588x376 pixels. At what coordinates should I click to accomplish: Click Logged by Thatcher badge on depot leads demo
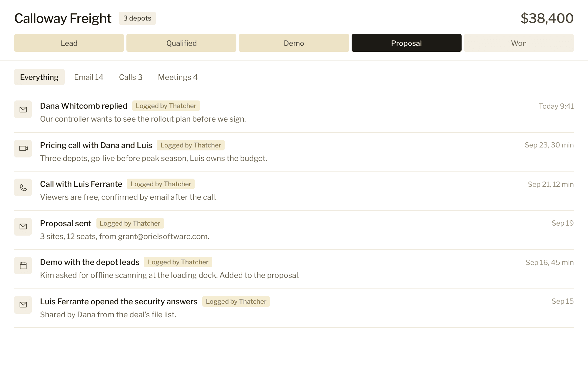click(x=178, y=262)
